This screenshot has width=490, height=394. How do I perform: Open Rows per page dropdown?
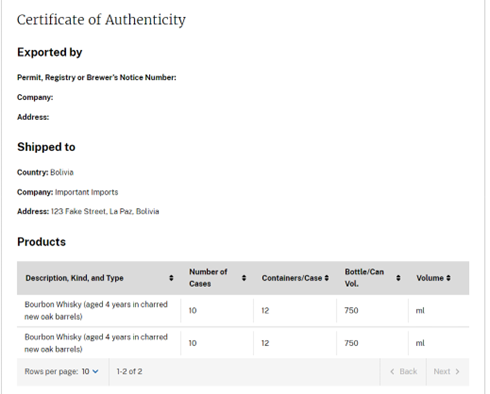90,371
